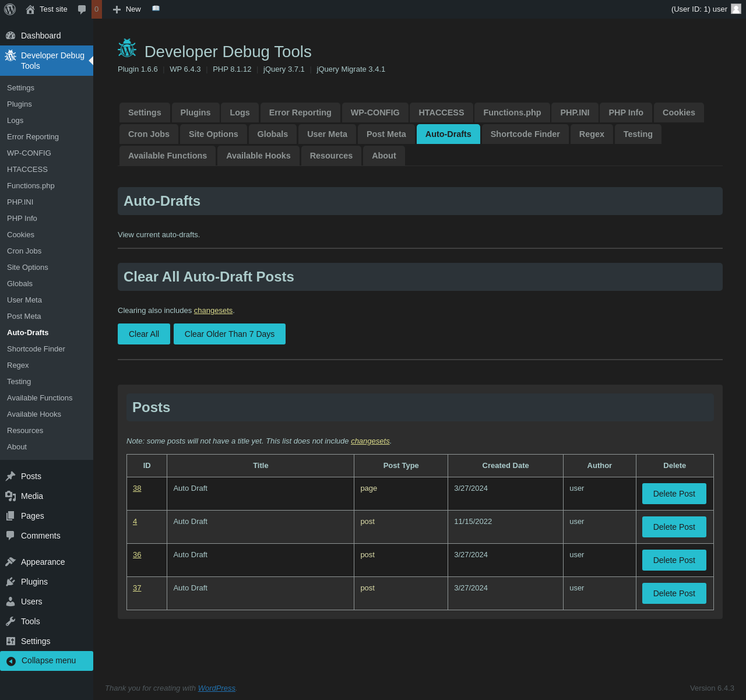Collapse menu using the arrow button
746x700 pixels.
click(11, 661)
